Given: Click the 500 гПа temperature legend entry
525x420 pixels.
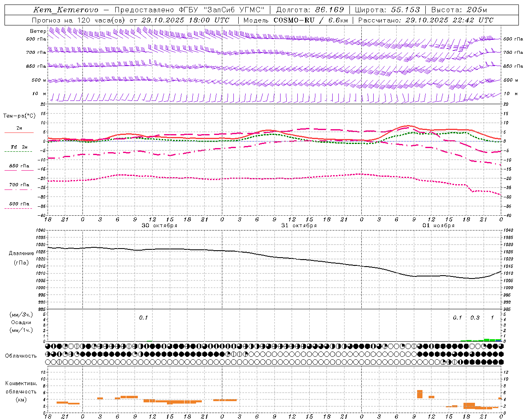Looking at the screenshot, I should [19, 203].
